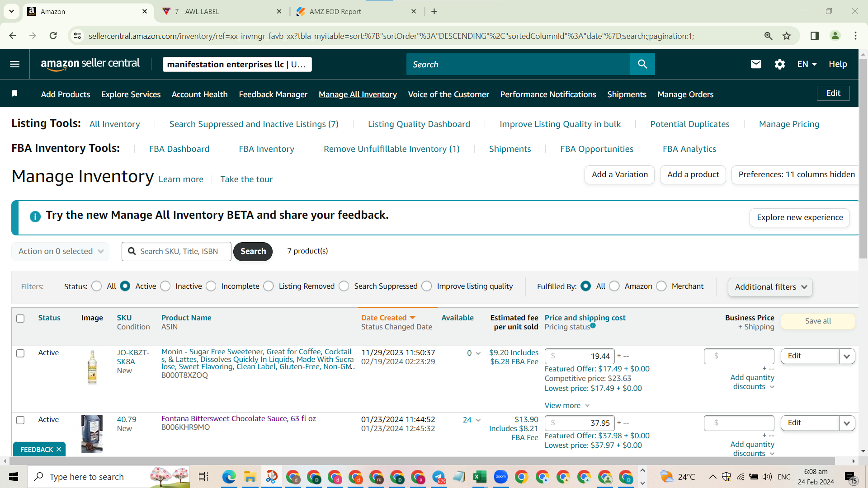868x488 pixels.
Task: Expand Additional filters dropdown
Action: [x=770, y=287]
